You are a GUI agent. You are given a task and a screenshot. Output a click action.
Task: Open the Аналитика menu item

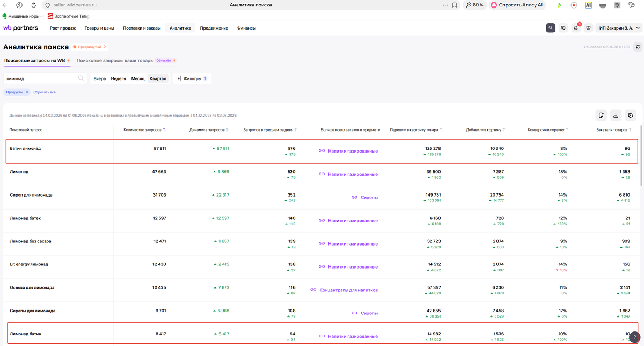coord(180,28)
